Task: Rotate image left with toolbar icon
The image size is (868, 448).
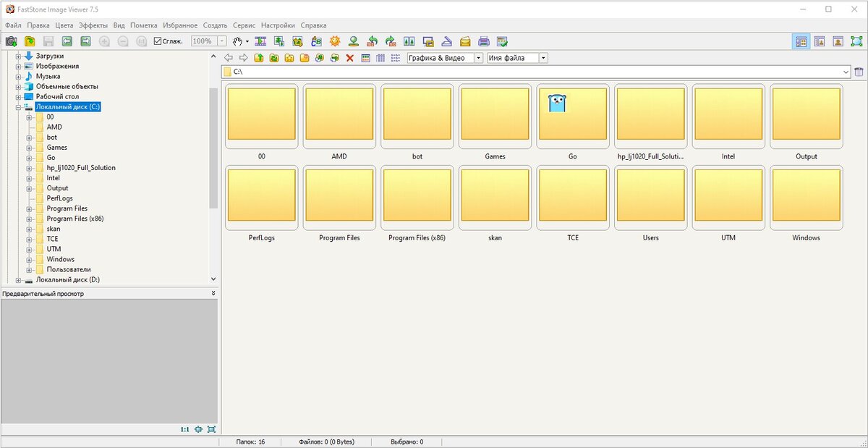Action: click(x=373, y=41)
